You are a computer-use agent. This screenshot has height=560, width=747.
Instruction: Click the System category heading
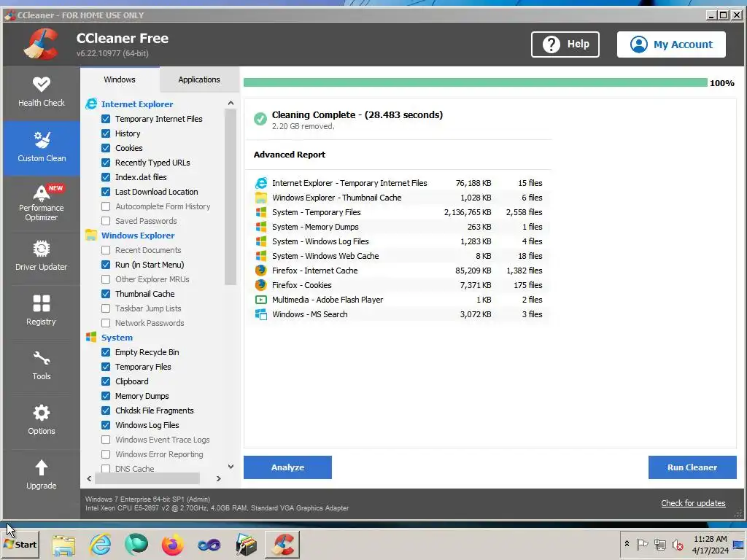click(x=117, y=338)
